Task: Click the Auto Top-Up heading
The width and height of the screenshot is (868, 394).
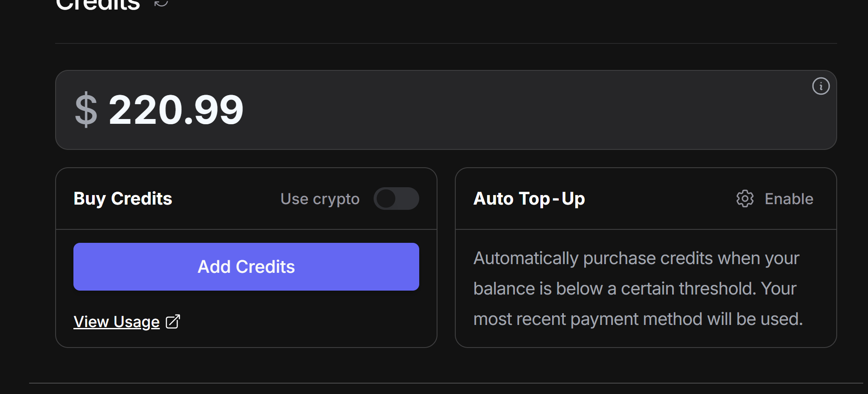Action: coord(529,199)
